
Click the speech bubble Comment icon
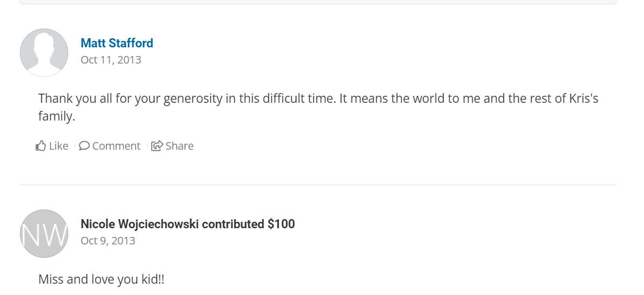tap(84, 146)
